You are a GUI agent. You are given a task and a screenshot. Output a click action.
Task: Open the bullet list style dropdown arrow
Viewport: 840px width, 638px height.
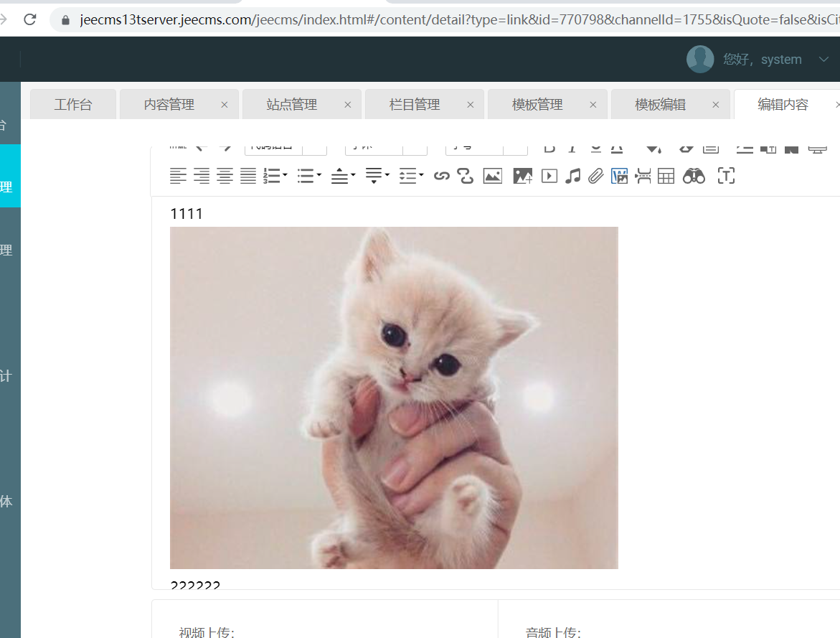click(319, 175)
